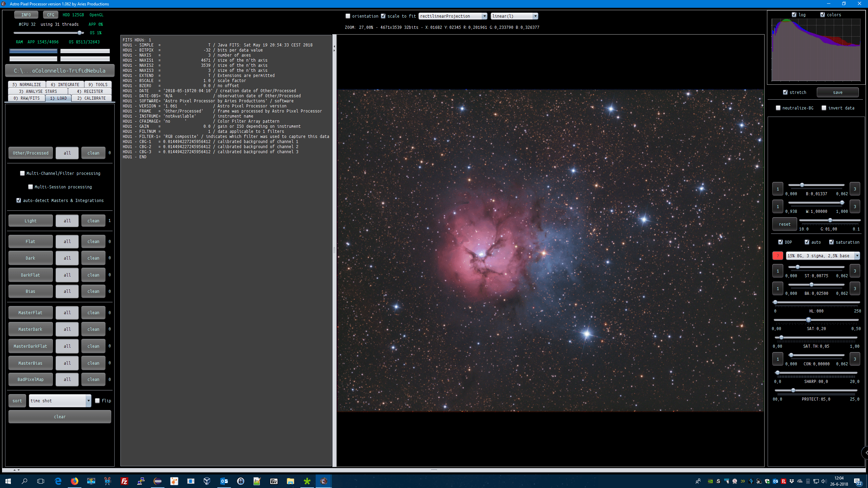Click the left-pointing arrow on the FITS header panel edge
This screenshot has width=868, height=488.
(x=334, y=46)
